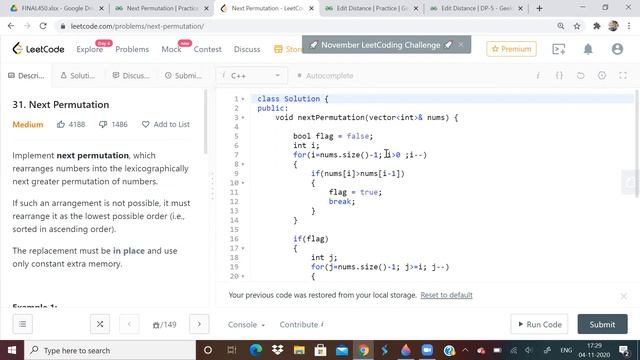Switch to the Description tab

pyautogui.click(x=26, y=76)
